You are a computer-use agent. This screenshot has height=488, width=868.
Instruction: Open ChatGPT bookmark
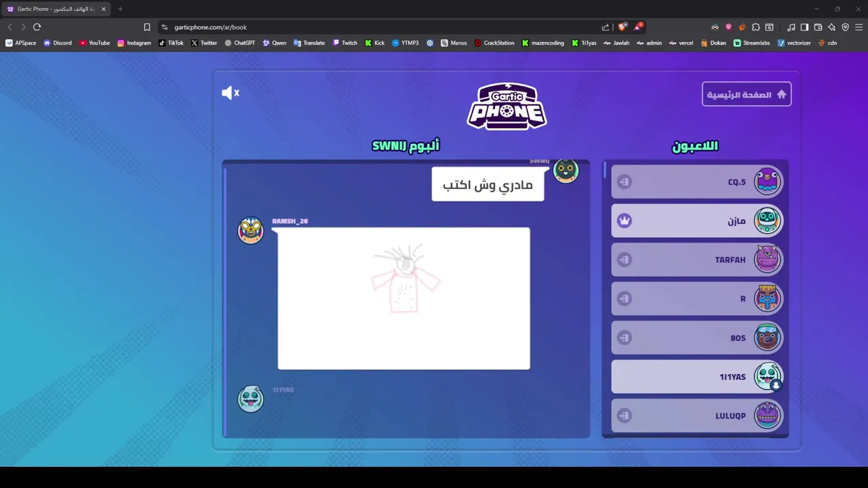239,43
